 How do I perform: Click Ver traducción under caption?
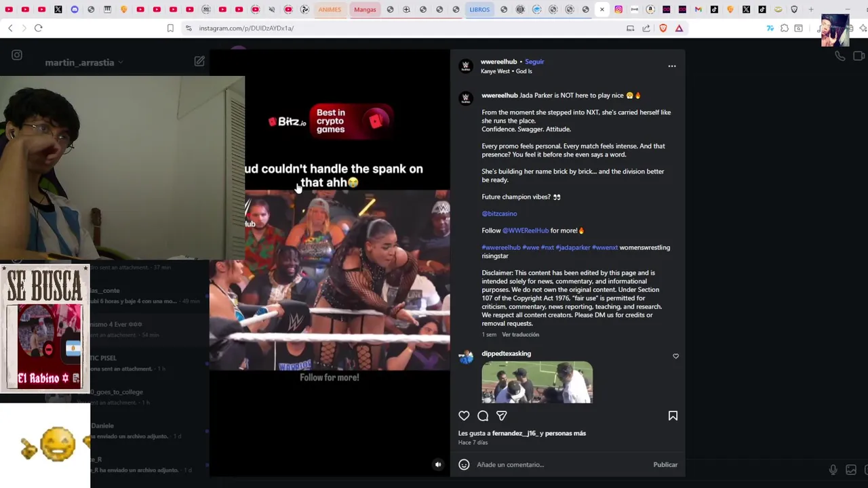[x=520, y=335]
